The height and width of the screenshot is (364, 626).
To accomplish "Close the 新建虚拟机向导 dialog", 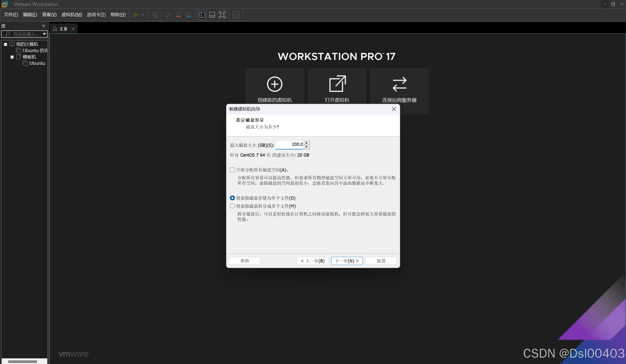I will point(394,109).
